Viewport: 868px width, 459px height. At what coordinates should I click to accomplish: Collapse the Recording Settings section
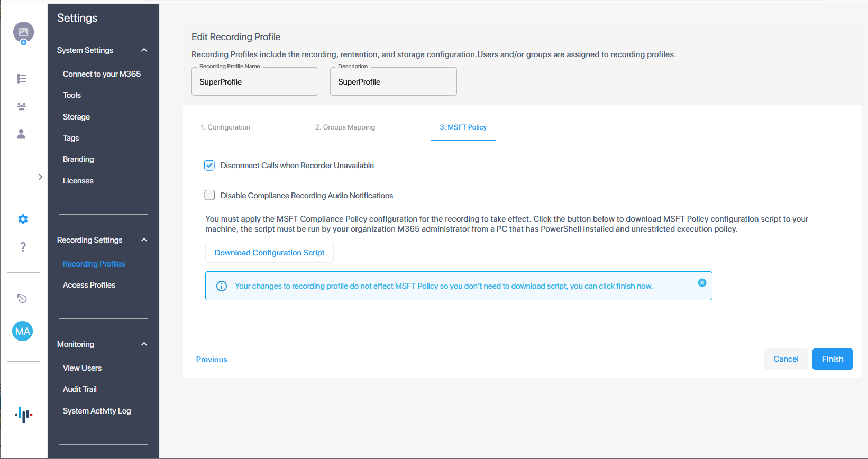coord(144,240)
